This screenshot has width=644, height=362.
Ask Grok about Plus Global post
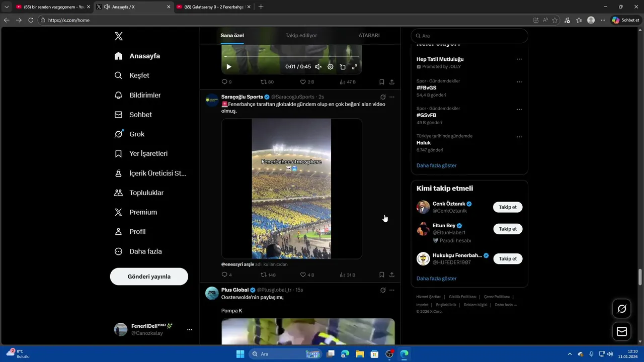(383, 290)
